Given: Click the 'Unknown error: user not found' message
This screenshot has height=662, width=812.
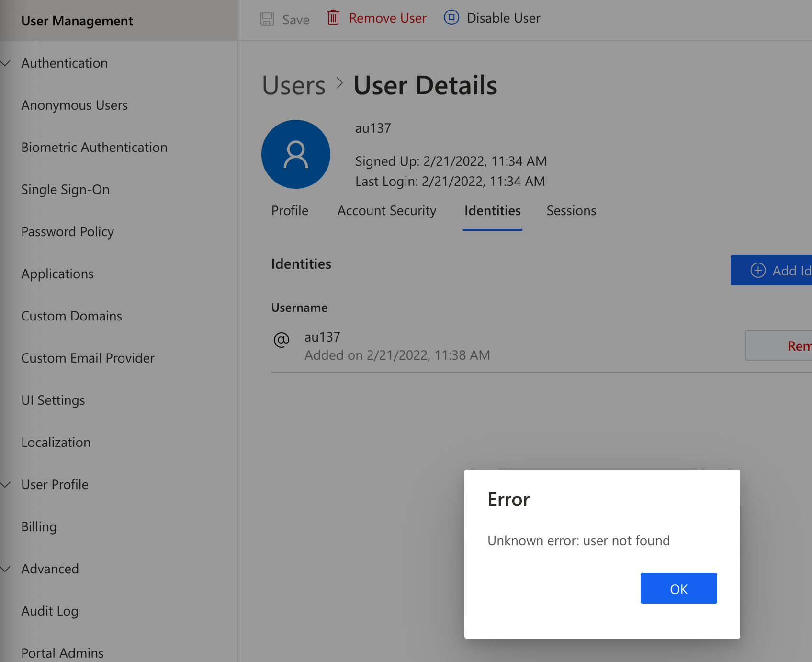Looking at the screenshot, I should click(579, 540).
